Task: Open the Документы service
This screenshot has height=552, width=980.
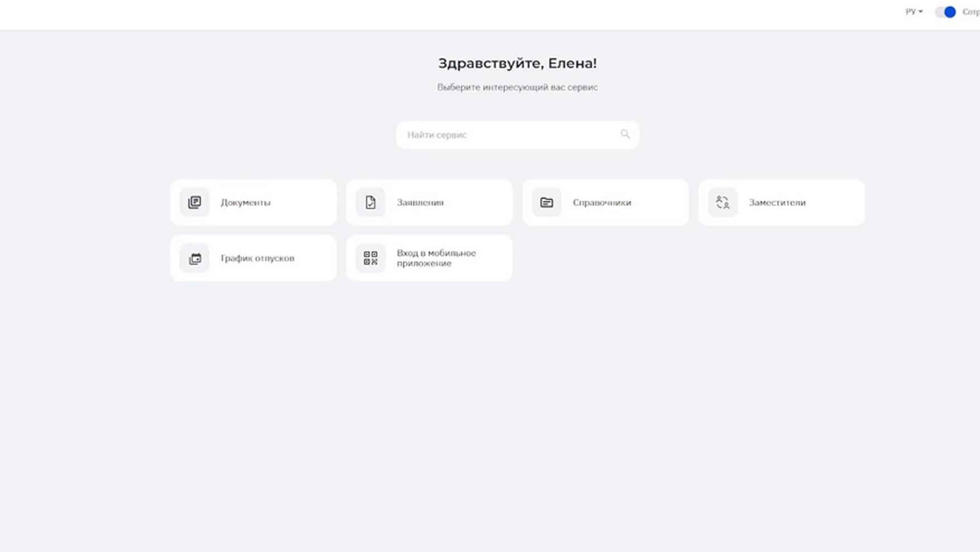Action: click(245, 202)
